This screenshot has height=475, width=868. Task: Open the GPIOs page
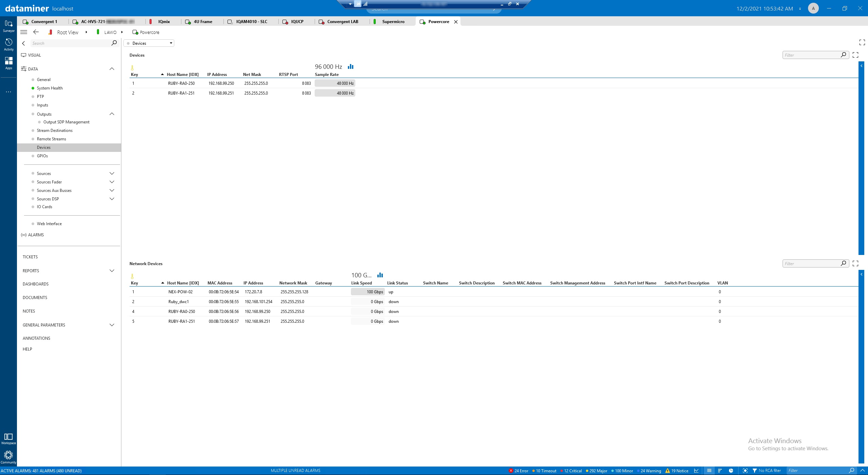point(42,156)
